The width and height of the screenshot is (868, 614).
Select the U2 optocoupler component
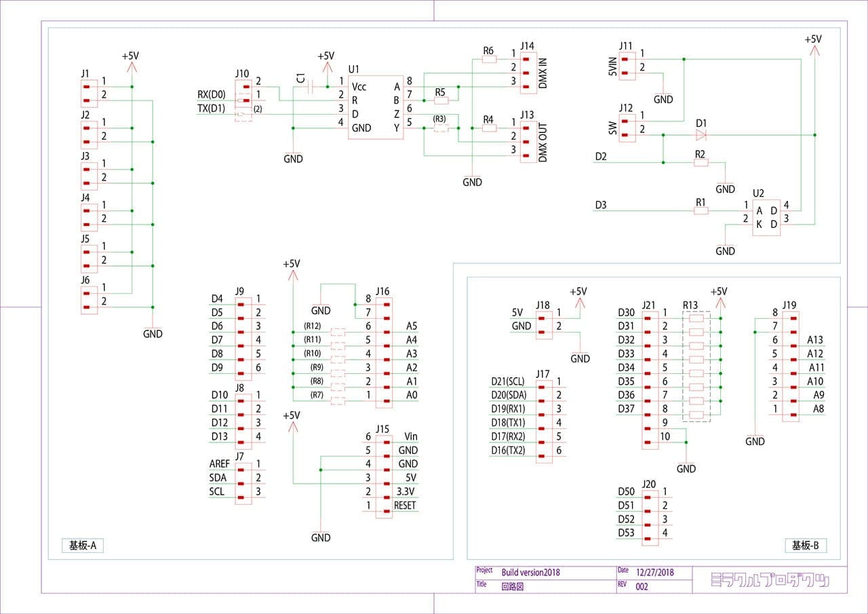point(766,218)
